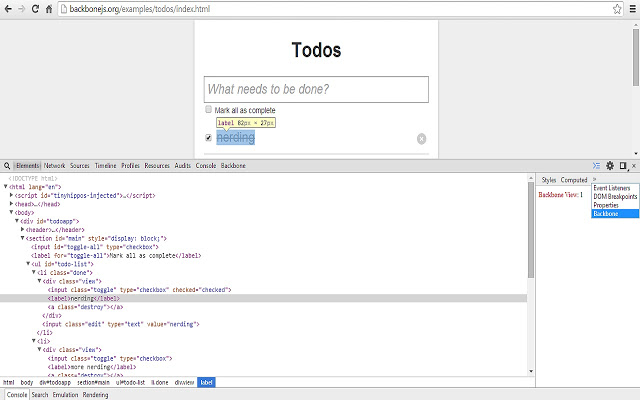Delete the nerding todo with the destroy icon
This screenshot has width=640, height=400.
coord(421,139)
